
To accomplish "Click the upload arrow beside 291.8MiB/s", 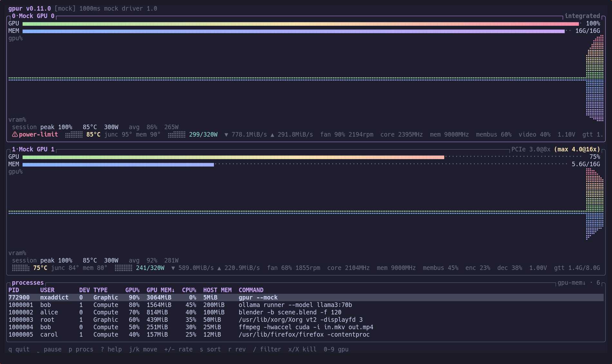I will click(x=272, y=135).
